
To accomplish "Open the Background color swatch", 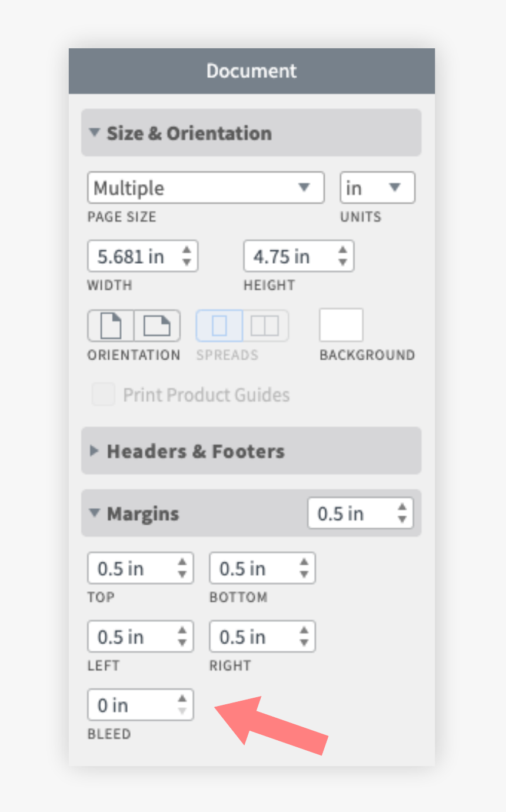I will (341, 325).
